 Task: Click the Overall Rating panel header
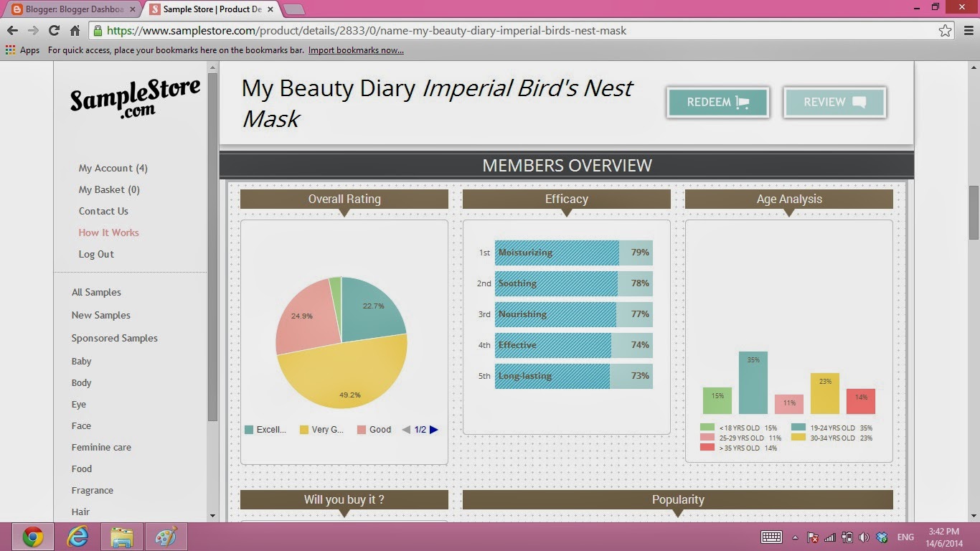[x=344, y=199]
